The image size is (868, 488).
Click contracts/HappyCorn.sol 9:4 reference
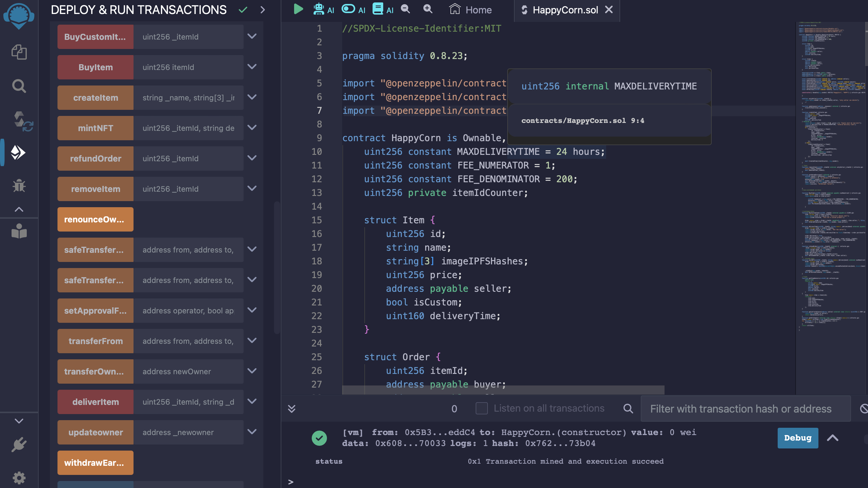pos(583,121)
